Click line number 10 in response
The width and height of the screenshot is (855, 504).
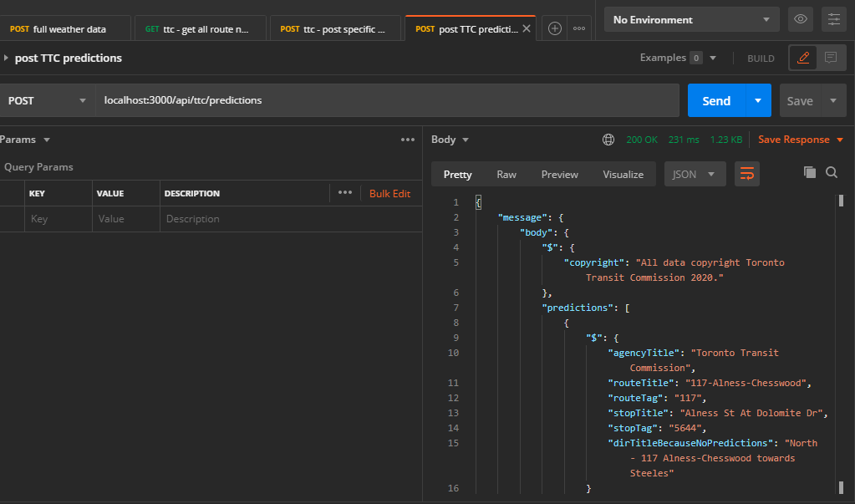coord(453,353)
